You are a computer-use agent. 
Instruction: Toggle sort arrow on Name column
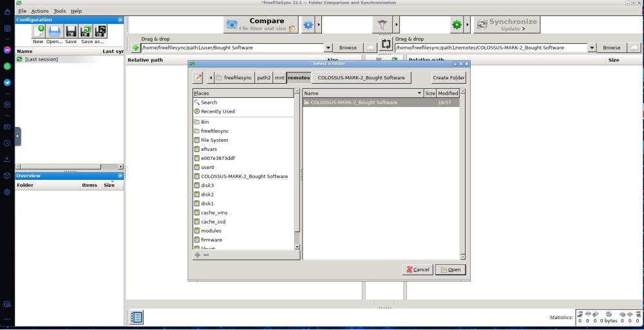coord(419,93)
